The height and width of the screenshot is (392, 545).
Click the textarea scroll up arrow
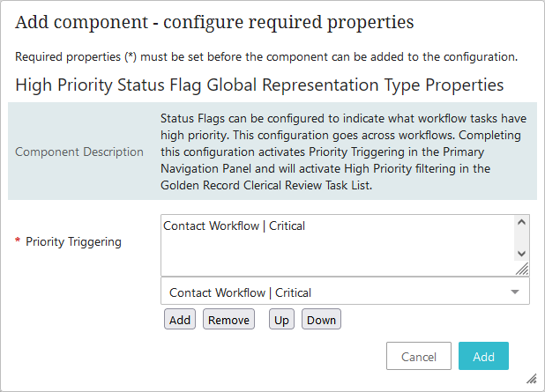point(522,224)
